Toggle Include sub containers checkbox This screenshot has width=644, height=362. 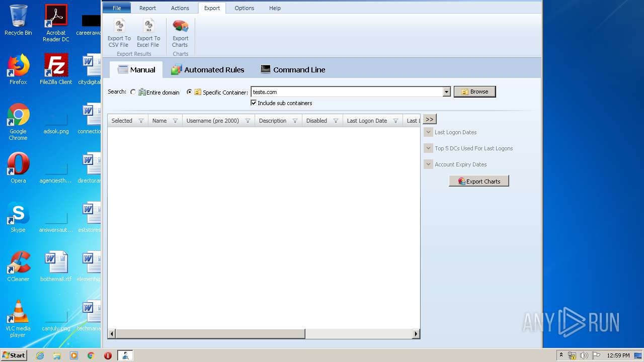tap(254, 103)
